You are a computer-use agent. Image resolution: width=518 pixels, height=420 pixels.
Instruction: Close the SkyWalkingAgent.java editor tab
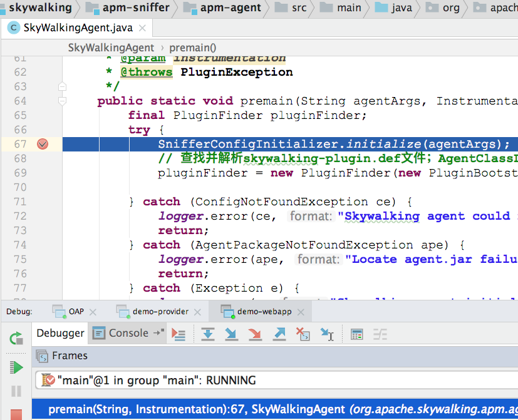pyautogui.click(x=142, y=28)
